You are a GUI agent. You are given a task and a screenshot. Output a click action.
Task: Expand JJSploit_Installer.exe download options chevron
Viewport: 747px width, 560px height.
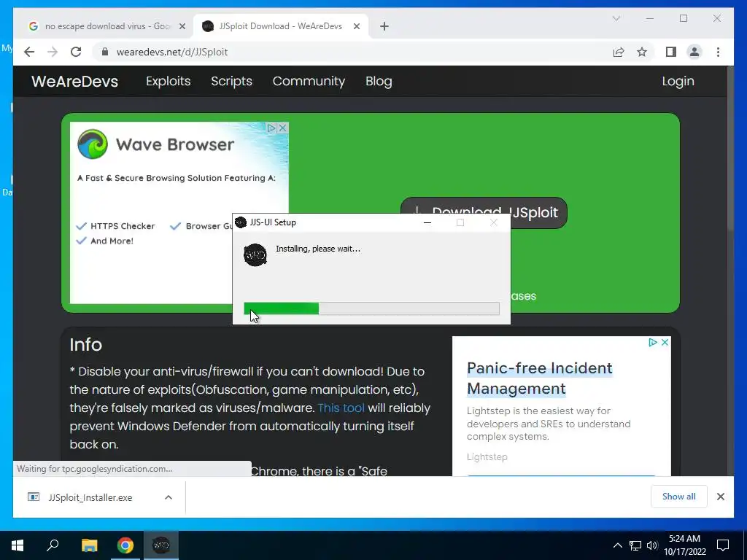pos(169,497)
